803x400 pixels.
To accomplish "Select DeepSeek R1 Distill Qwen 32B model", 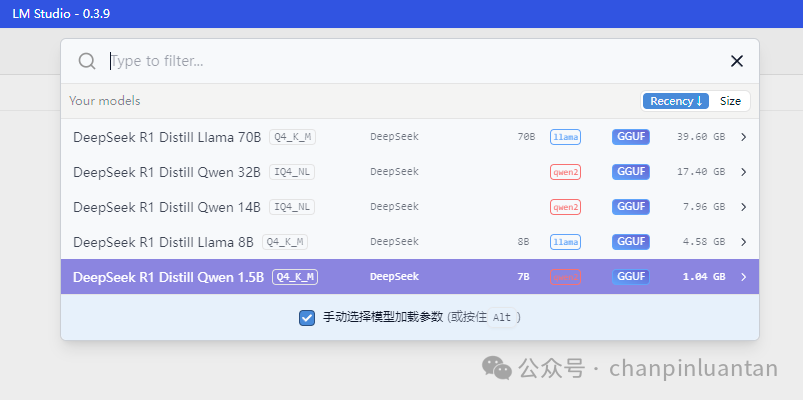I will [410, 172].
